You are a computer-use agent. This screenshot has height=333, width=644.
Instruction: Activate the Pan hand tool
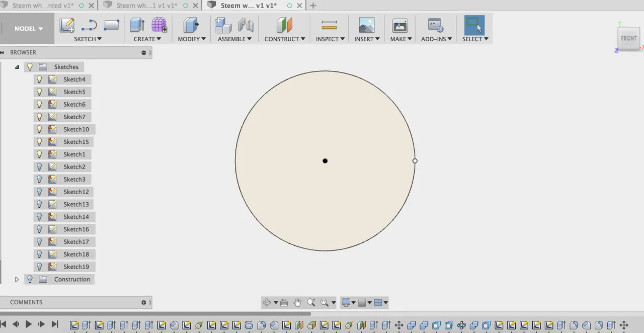click(x=297, y=302)
